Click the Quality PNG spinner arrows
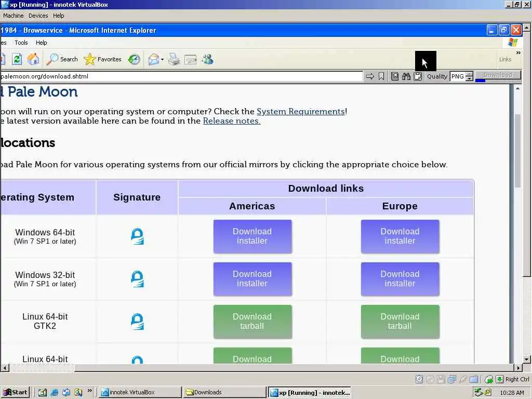 pyautogui.click(x=469, y=76)
